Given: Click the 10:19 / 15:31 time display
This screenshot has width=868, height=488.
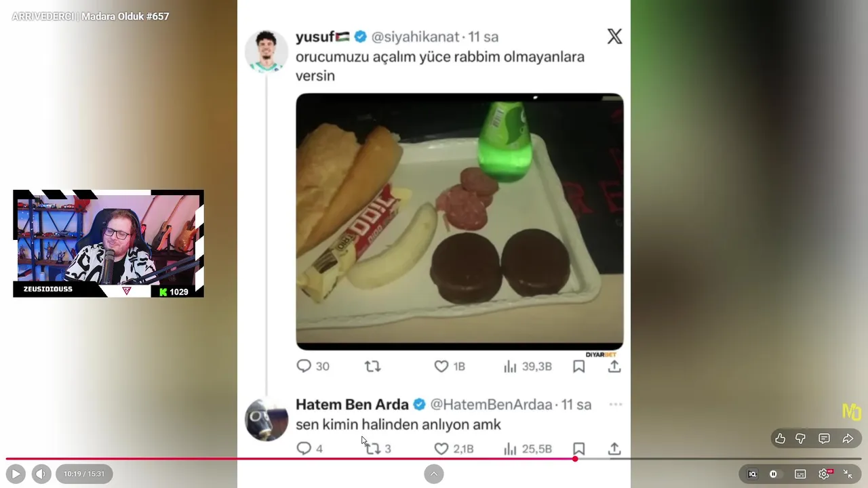Looking at the screenshot, I should [84, 474].
